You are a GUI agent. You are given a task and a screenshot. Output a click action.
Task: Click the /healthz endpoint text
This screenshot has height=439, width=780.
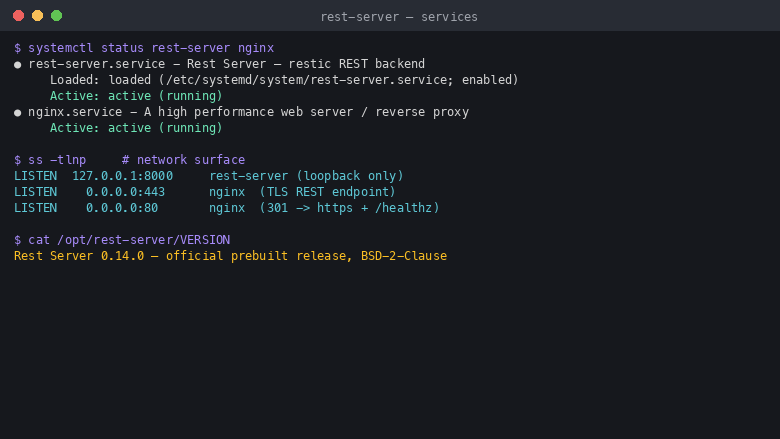(x=403, y=208)
